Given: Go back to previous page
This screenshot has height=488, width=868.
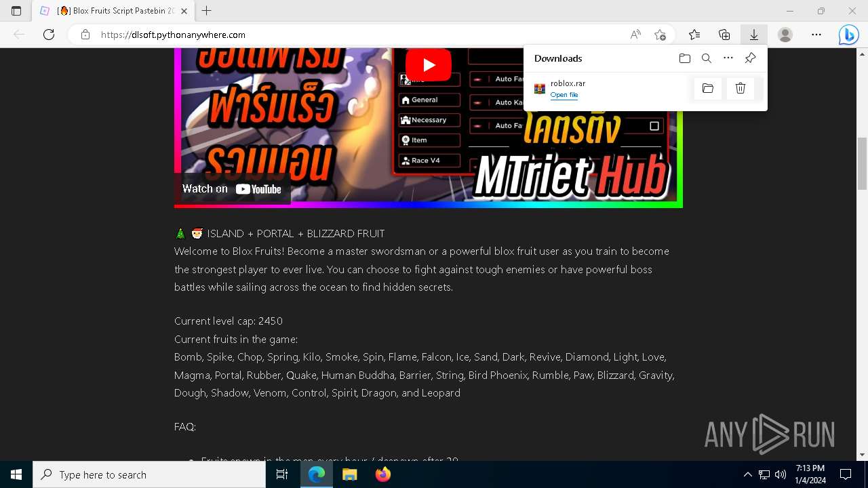Looking at the screenshot, I should [19, 35].
